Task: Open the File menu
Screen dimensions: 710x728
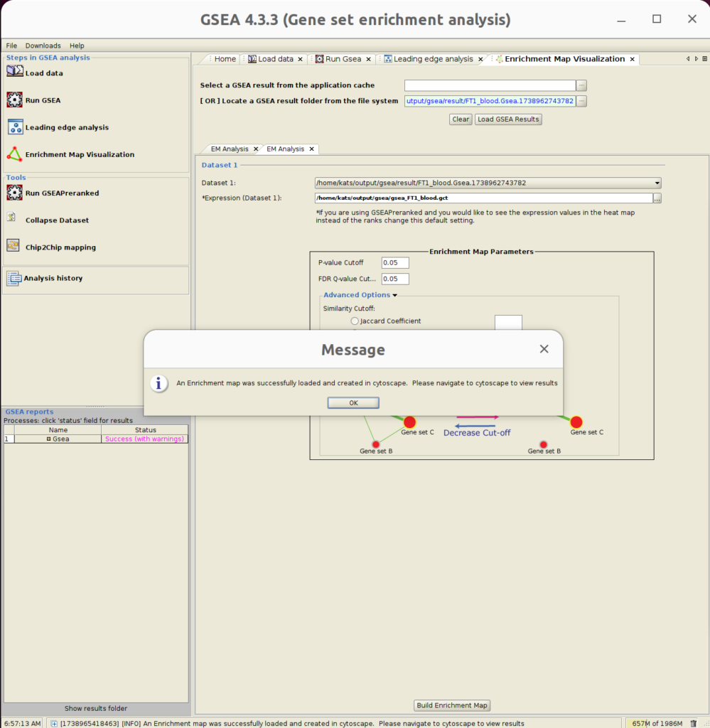Action: tap(11, 45)
